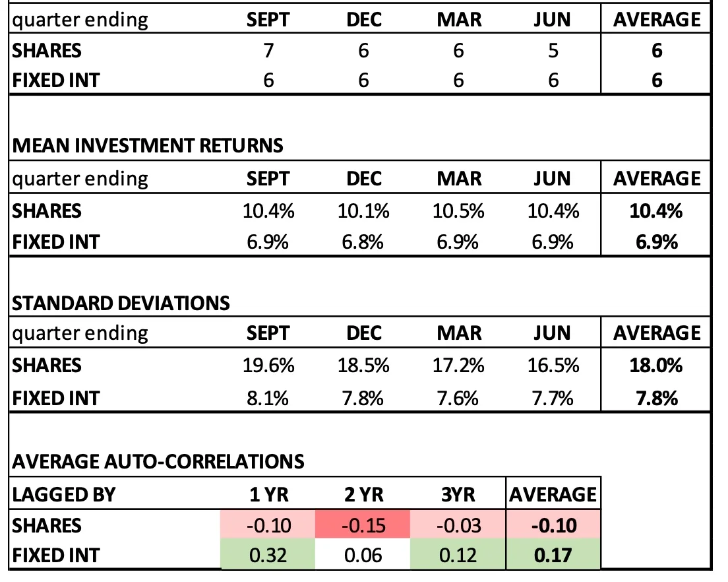Select the 8.1% fixed interest deviation cell
This screenshot has width=728, height=582.
click(x=268, y=397)
